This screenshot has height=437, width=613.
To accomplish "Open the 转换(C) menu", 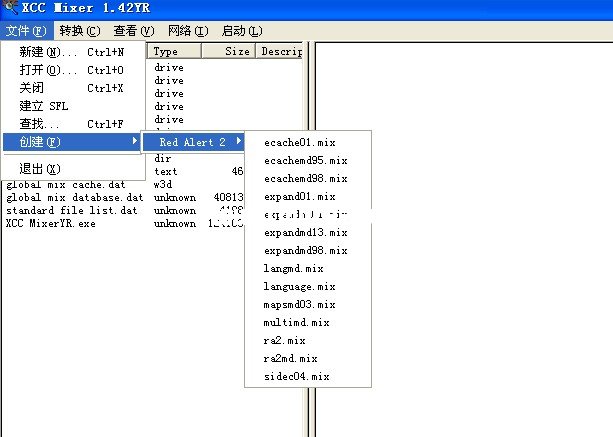I will [80, 30].
